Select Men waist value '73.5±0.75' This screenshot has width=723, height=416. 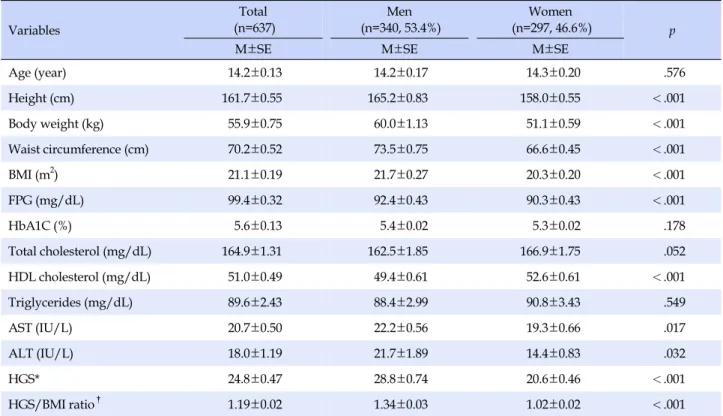(401, 149)
